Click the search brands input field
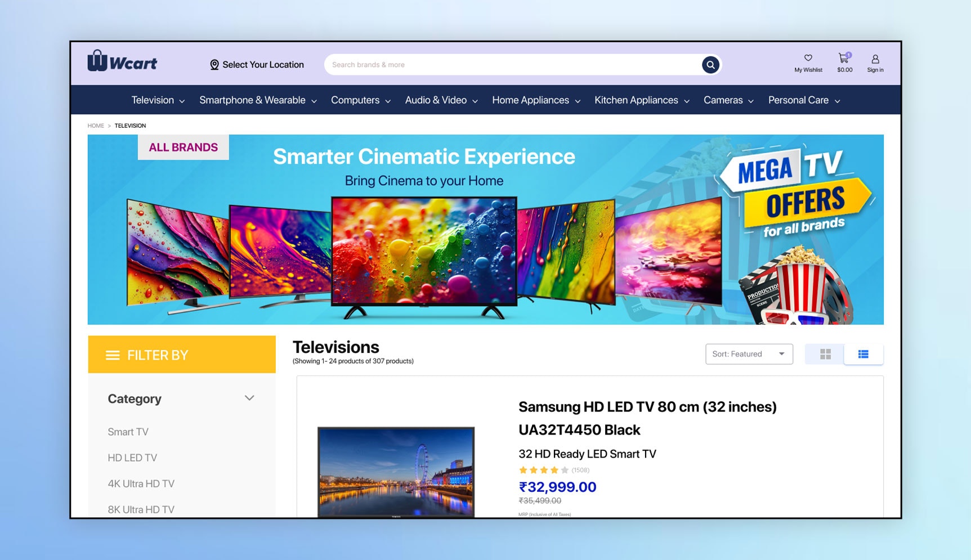971x560 pixels. [x=513, y=65]
